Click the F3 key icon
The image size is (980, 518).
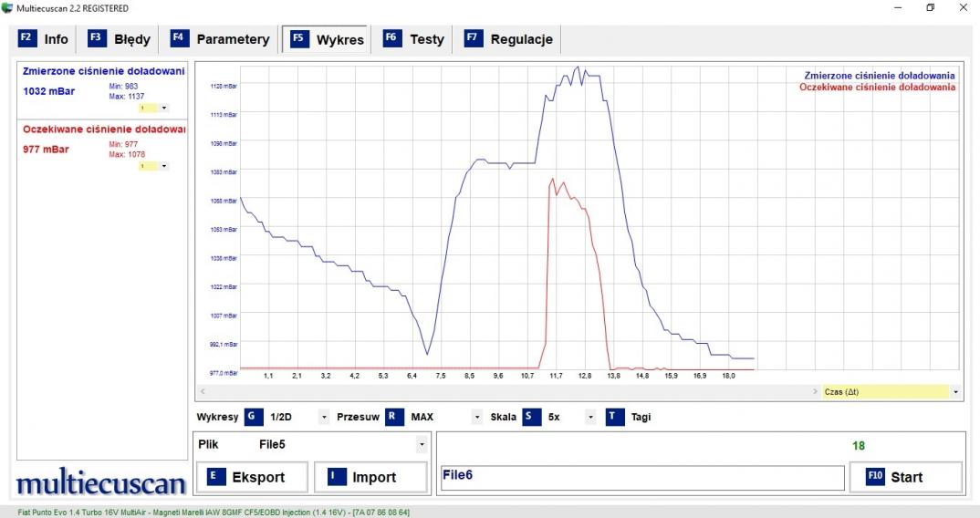point(97,38)
